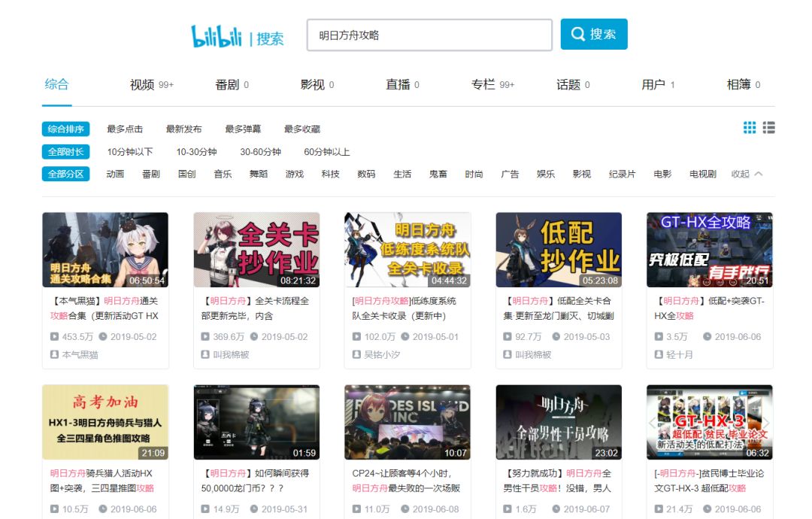The image size is (812, 519).
Task: Open uploader 叫我棉被 under 92.7万 video
Action: coord(533,355)
